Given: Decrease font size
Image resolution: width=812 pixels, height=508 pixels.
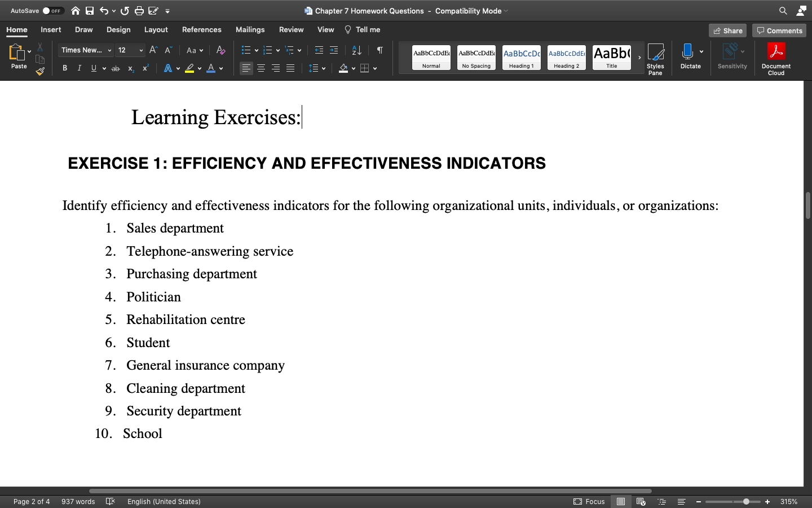Looking at the screenshot, I should (168, 50).
